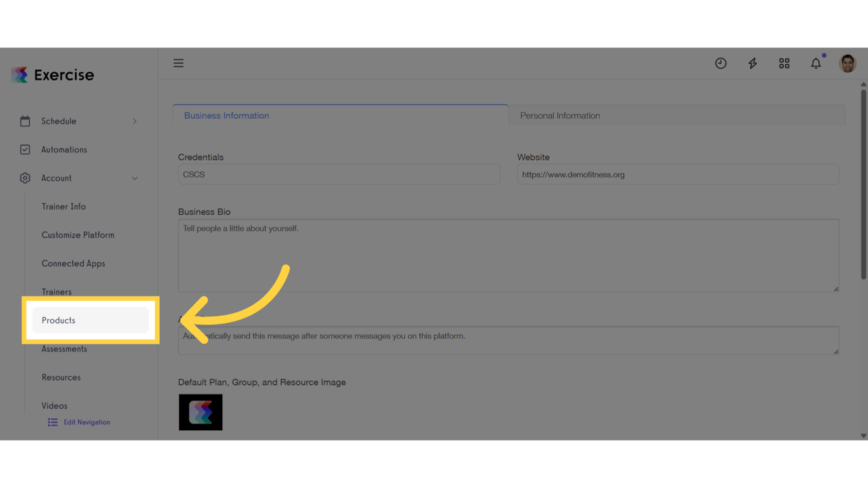Click inside the Business Bio text area

point(508,254)
